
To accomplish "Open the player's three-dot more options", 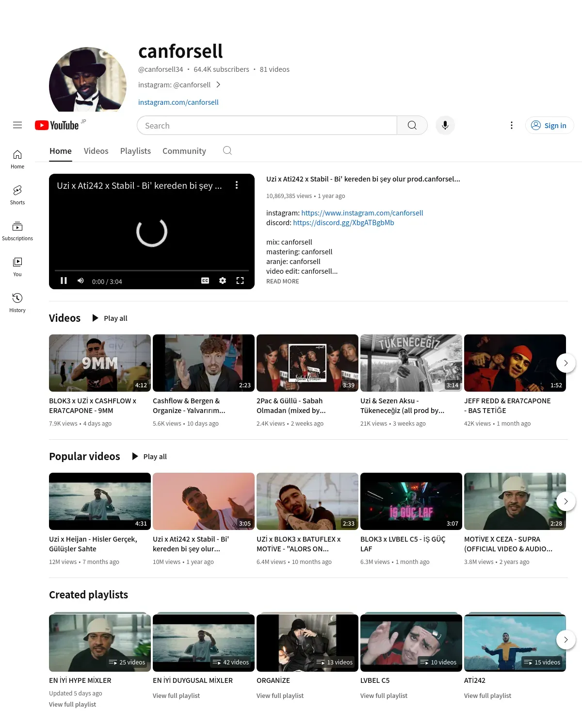I will (237, 185).
